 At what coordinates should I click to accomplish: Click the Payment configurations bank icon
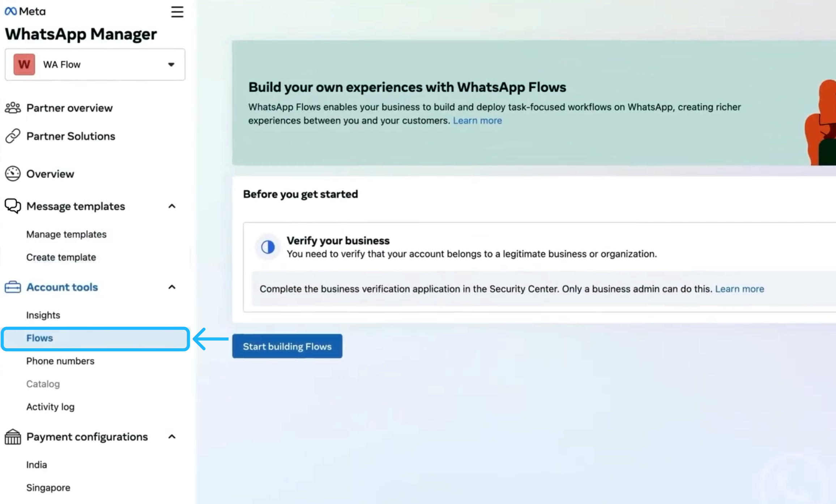click(x=13, y=437)
